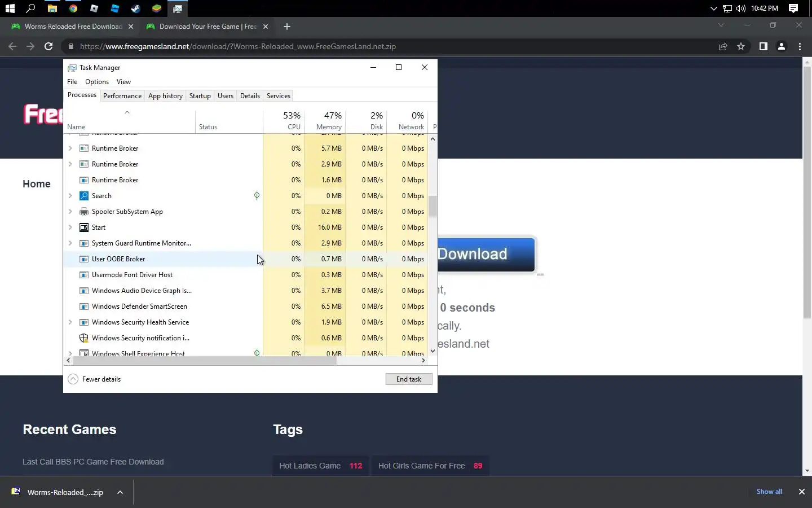
Task: Open the Chrome profile icon
Action: point(782,46)
